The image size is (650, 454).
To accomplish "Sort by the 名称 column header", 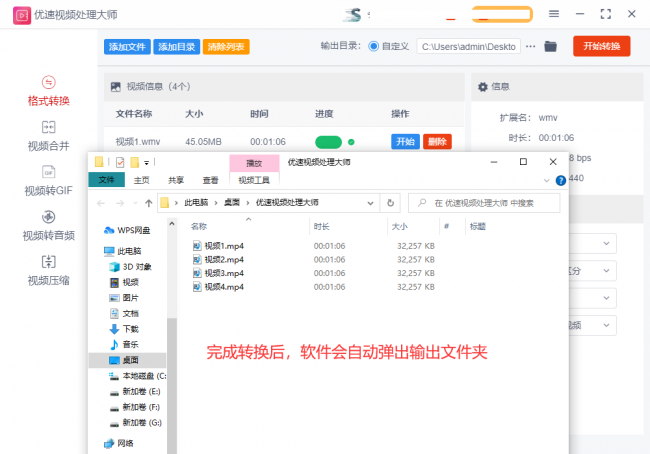I will (199, 226).
